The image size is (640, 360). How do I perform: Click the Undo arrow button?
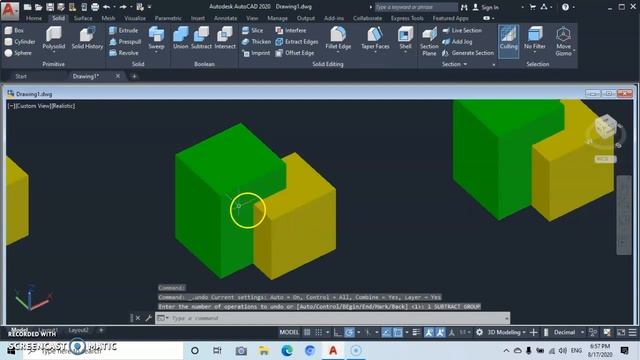click(x=107, y=7)
